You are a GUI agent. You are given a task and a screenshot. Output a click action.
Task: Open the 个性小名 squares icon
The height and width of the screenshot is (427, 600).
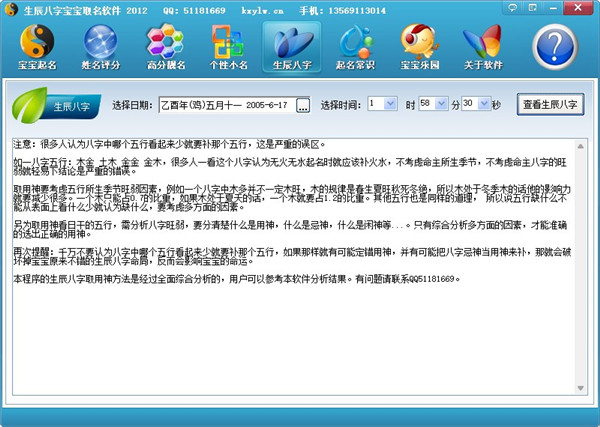228,47
